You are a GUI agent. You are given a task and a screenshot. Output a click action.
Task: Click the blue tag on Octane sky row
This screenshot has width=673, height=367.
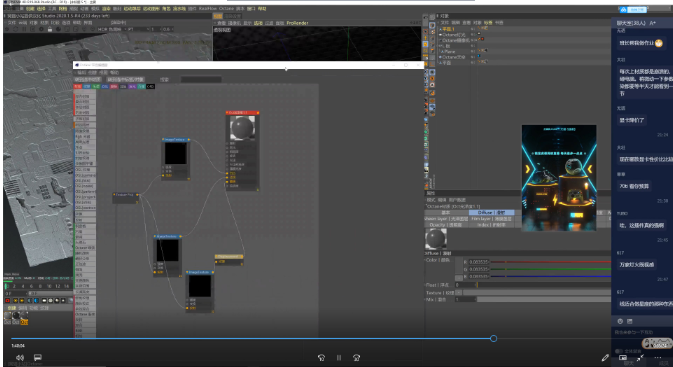click(479, 56)
